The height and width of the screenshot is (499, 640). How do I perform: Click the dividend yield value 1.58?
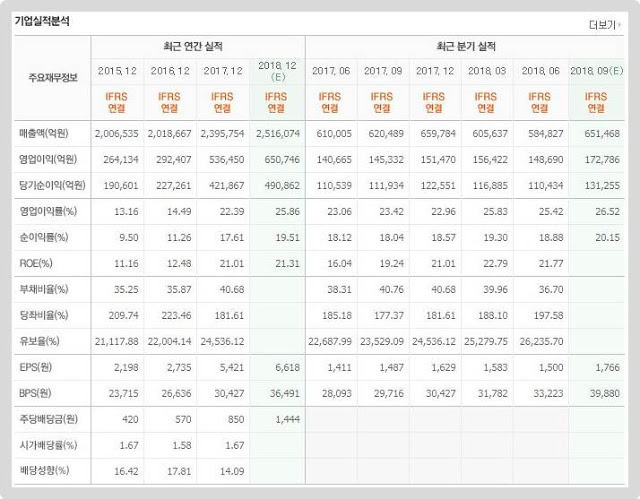pyautogui.click(x=182, y=446)
